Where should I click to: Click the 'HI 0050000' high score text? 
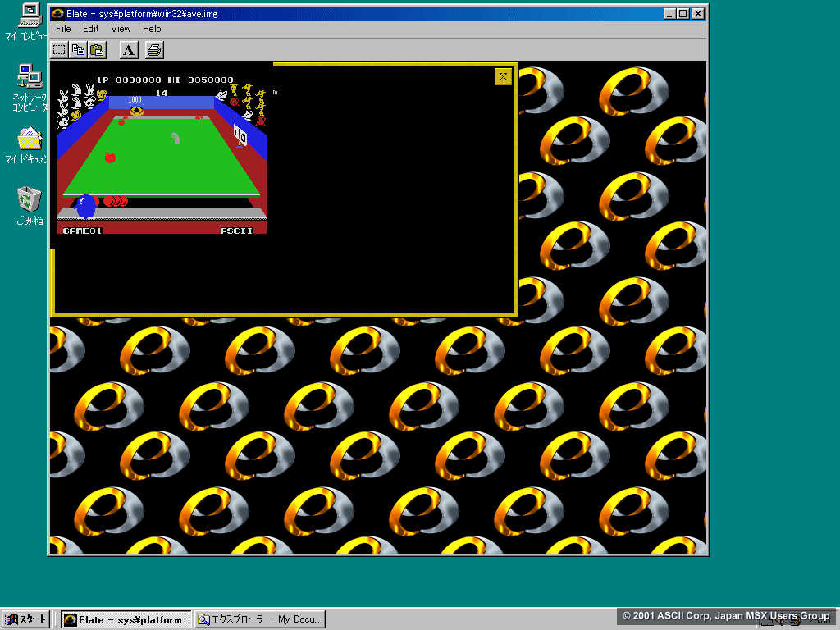200,80
